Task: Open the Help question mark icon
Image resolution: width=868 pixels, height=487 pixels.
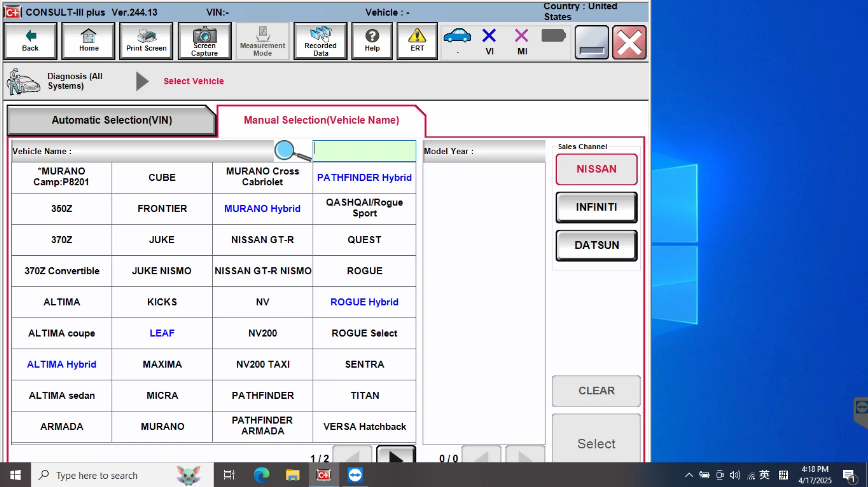Action: [x=372, y=41]
